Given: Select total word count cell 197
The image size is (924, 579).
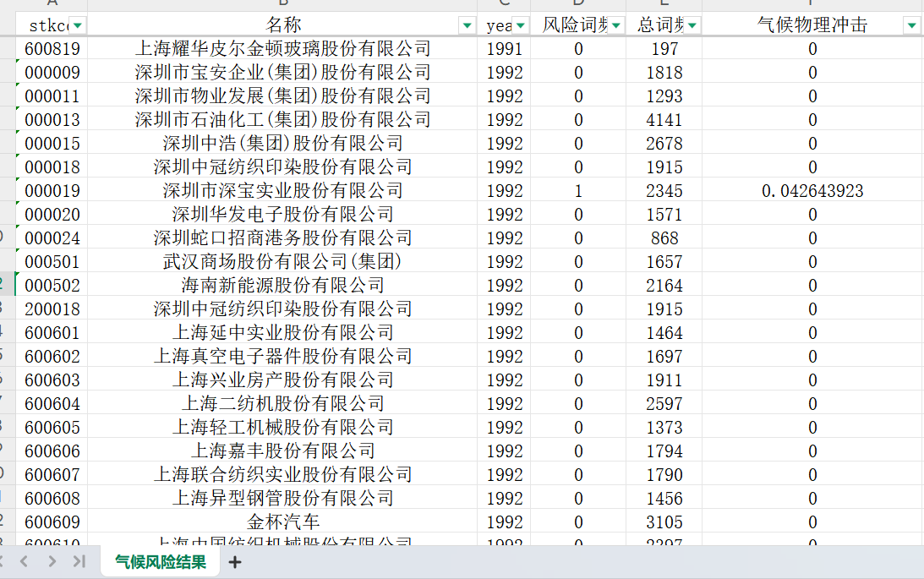Looking at the screenshot, I should [x=664, y=48].
